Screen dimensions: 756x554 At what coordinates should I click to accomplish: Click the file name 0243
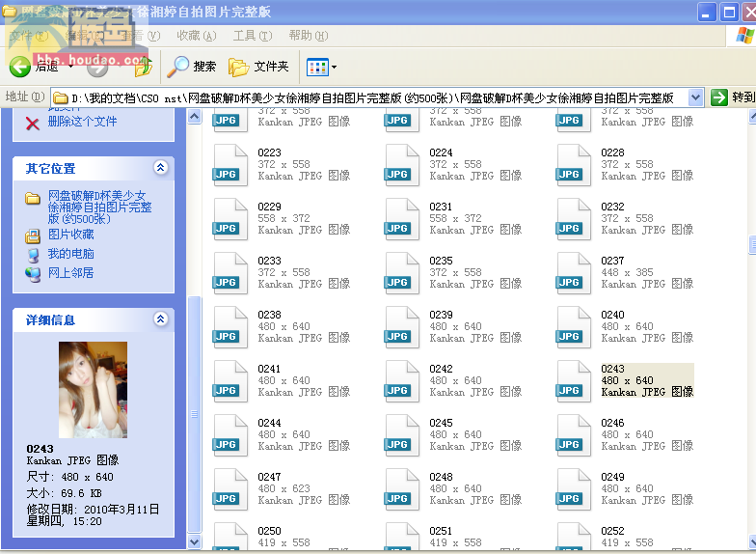612,369
